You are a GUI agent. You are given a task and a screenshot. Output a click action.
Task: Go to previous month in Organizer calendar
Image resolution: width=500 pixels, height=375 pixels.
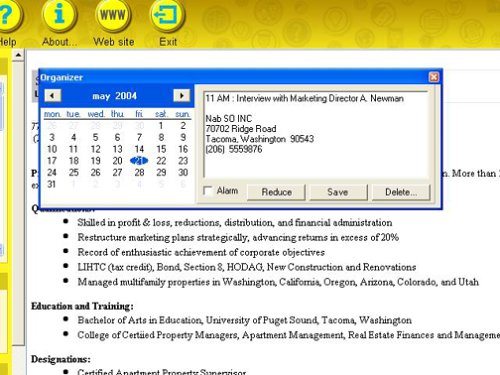pos(53,96)
